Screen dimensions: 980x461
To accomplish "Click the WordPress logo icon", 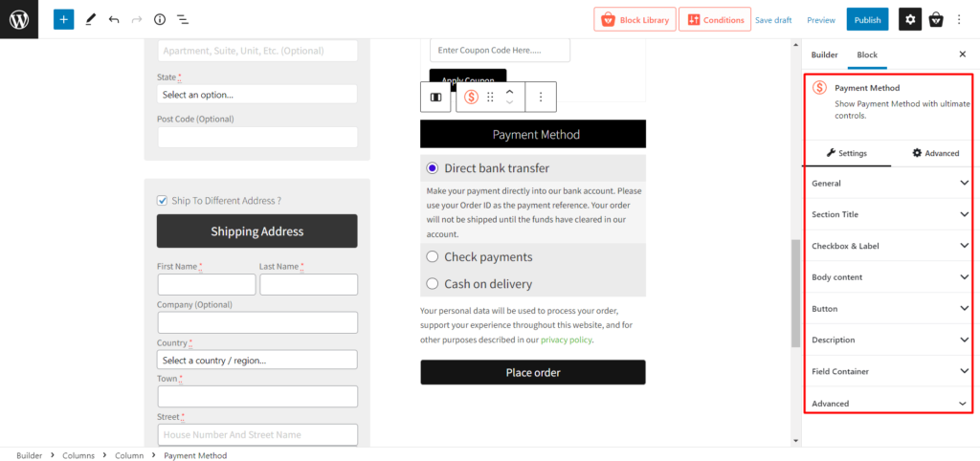I will point(19,19).
